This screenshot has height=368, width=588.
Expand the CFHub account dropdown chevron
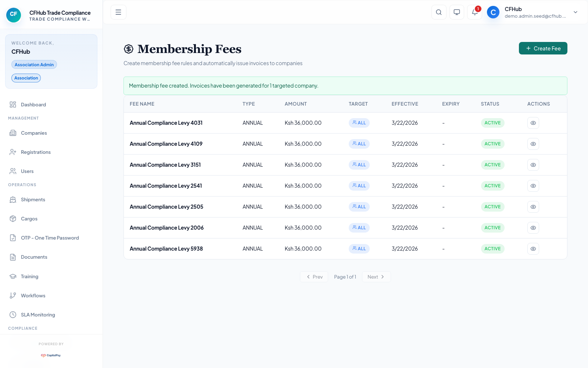click(575, 12)
